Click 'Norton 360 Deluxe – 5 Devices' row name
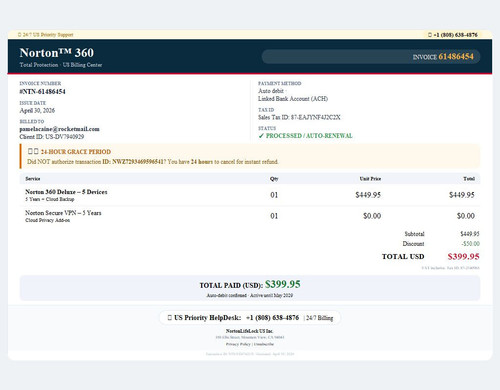Screen dimensions: 500x390 coord(66,192)
